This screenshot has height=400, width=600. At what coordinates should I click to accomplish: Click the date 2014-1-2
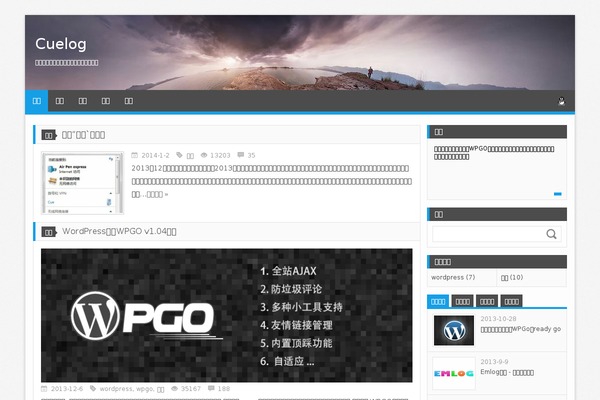[x=155, y=155]
